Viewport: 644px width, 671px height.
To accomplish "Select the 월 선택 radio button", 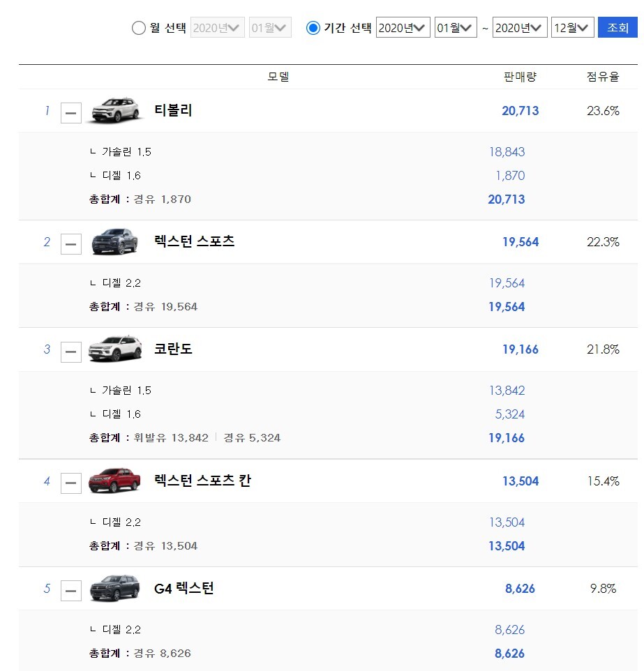I will coord(138,28).
